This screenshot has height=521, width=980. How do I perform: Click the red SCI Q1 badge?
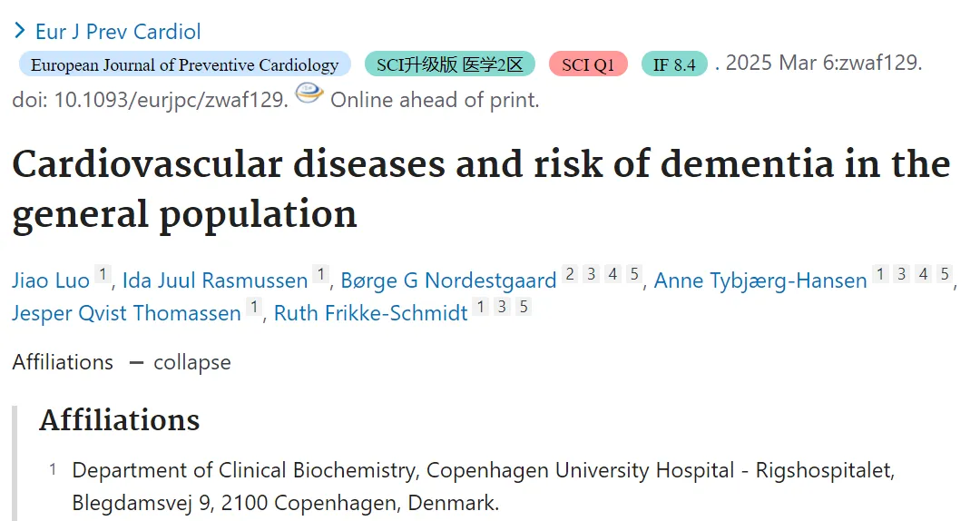coord(588,64)
